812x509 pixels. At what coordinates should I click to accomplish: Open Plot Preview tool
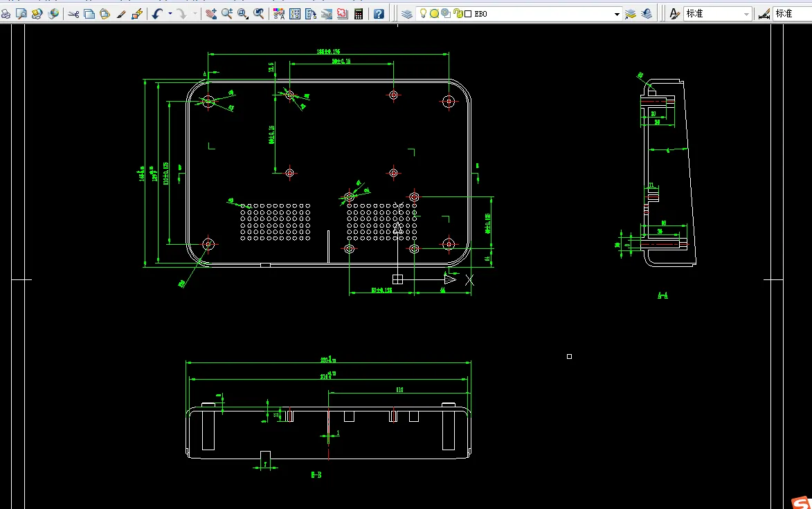pos(21,14)
